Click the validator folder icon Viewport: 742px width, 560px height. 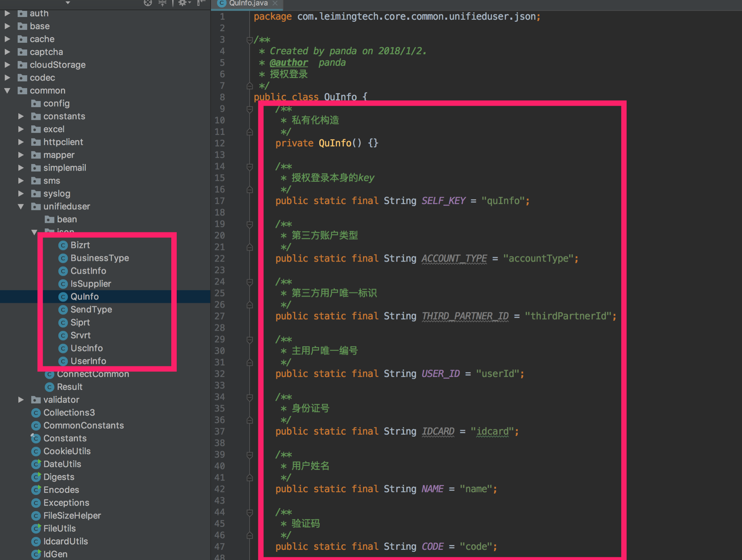[x=36, y=400]
